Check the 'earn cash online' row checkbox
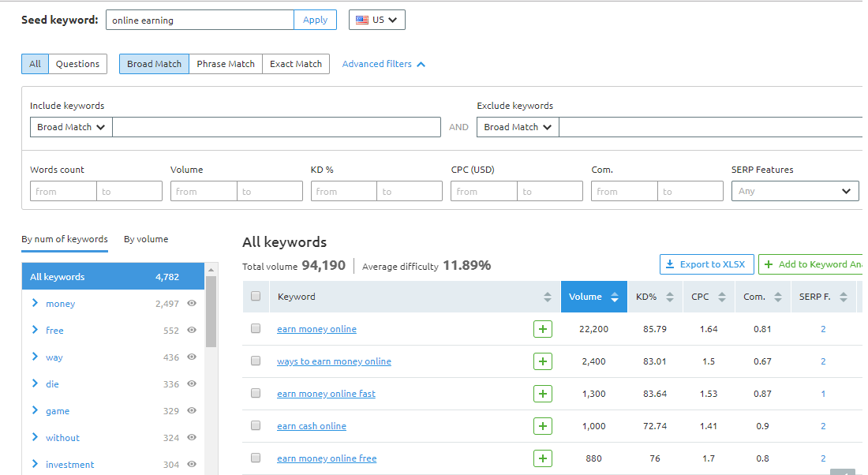 [x=255, y=426]
